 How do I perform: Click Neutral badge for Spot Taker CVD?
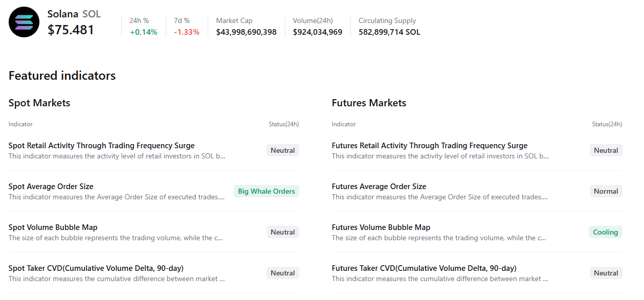point(283,273)
